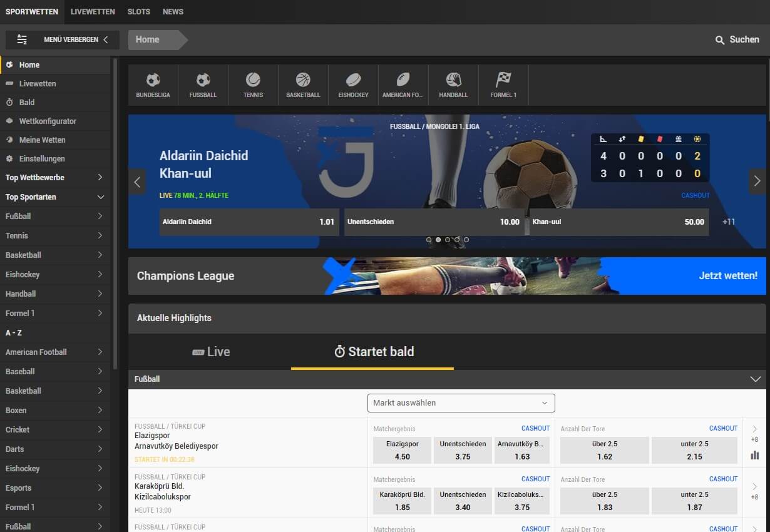The width and height of the screenshot is (770, 532).
Task: Expand Tennis in sidebar
Action: click(x=100, y=236)
